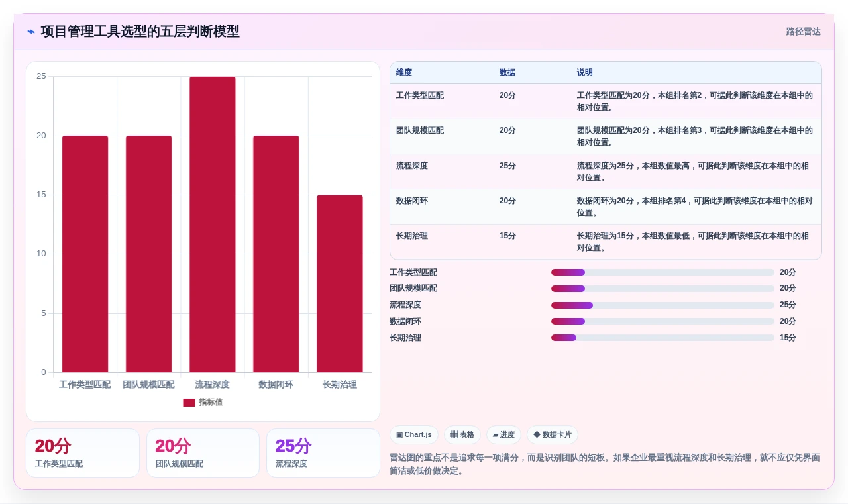Click the 流程深度 progress bar
This screenshot has height=504, width=848.
point(662,305)
